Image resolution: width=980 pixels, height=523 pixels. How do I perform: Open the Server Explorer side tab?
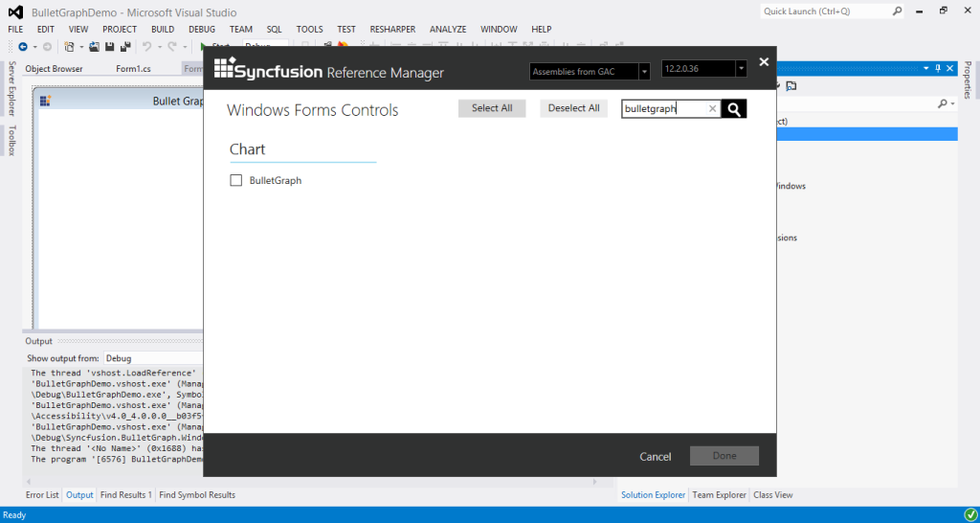11,89
